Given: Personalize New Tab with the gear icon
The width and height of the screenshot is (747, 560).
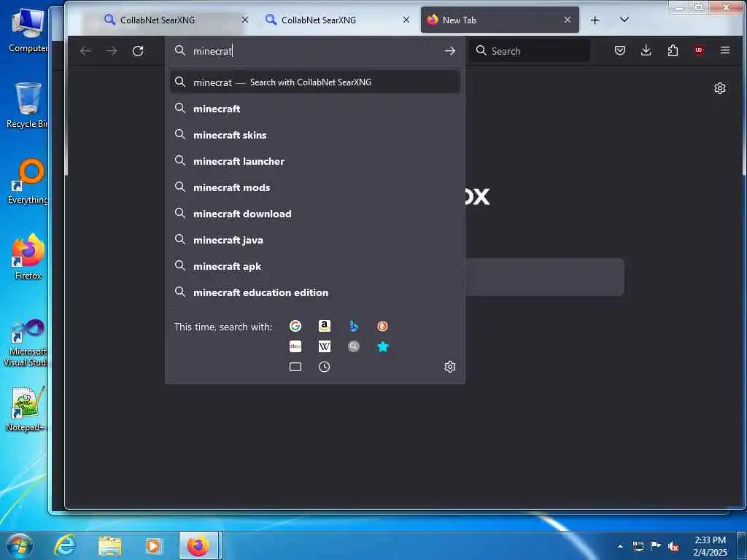Looking at the screenshot, I should point(720,88).
